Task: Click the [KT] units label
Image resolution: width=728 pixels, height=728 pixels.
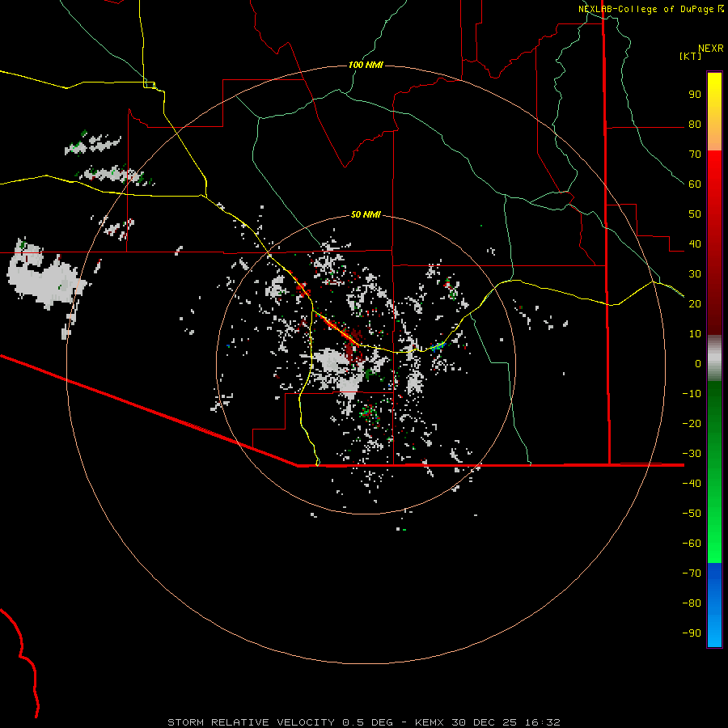Action: click(691, 56)
